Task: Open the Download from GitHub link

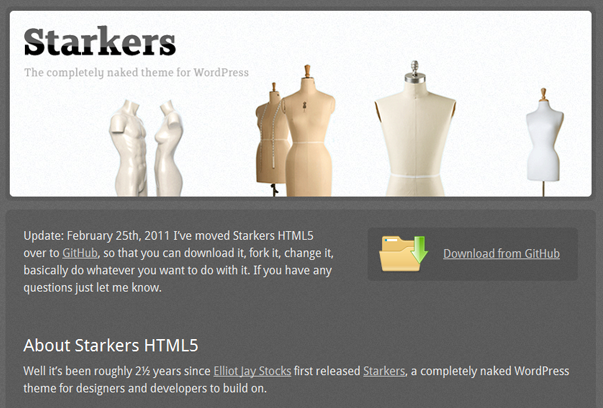Action: pyautogui.click(x=501, y=254)
